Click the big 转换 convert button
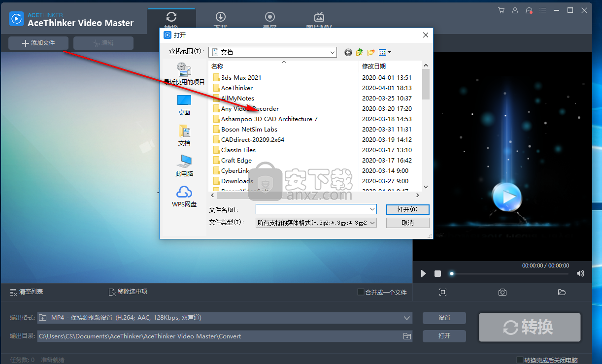The width and height of the screenshot is (602, 364). coord(530,327)
